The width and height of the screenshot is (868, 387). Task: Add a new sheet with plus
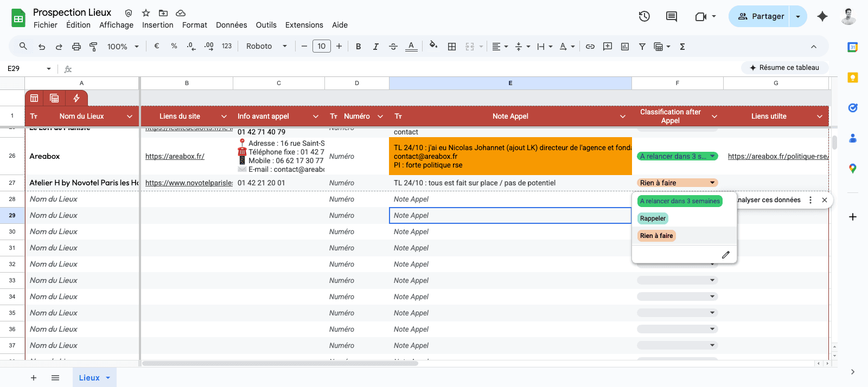point(34,378)
